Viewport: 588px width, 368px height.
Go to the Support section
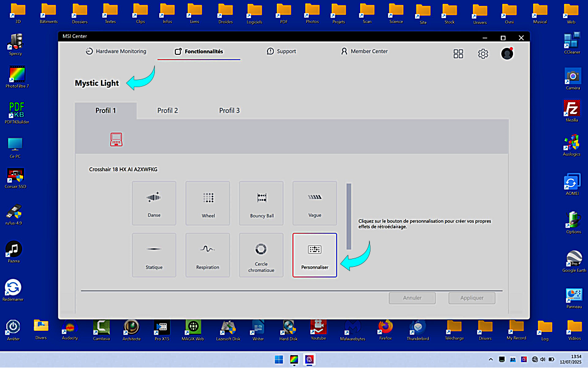(281, 51)
